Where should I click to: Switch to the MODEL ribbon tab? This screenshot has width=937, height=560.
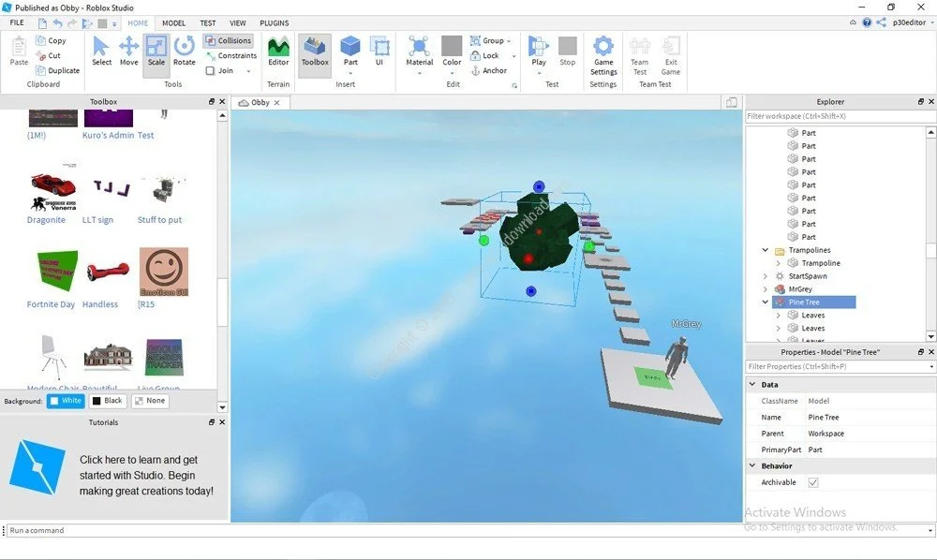[173, 22]
